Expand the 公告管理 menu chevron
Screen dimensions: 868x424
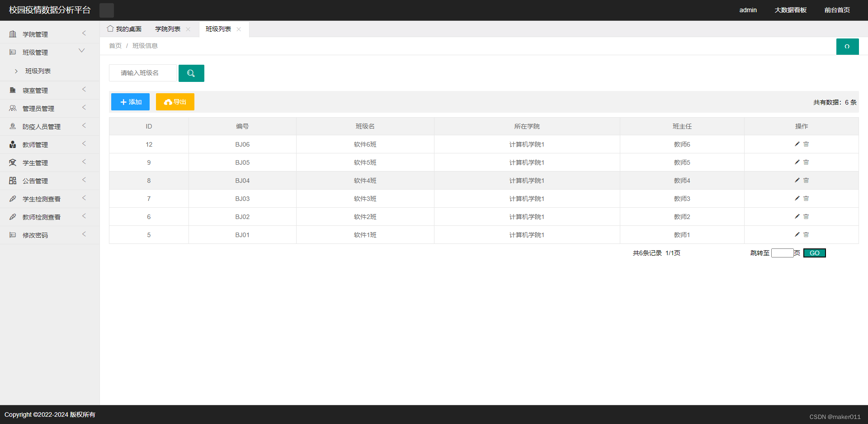pyautogui.click(x=84, y=180)
